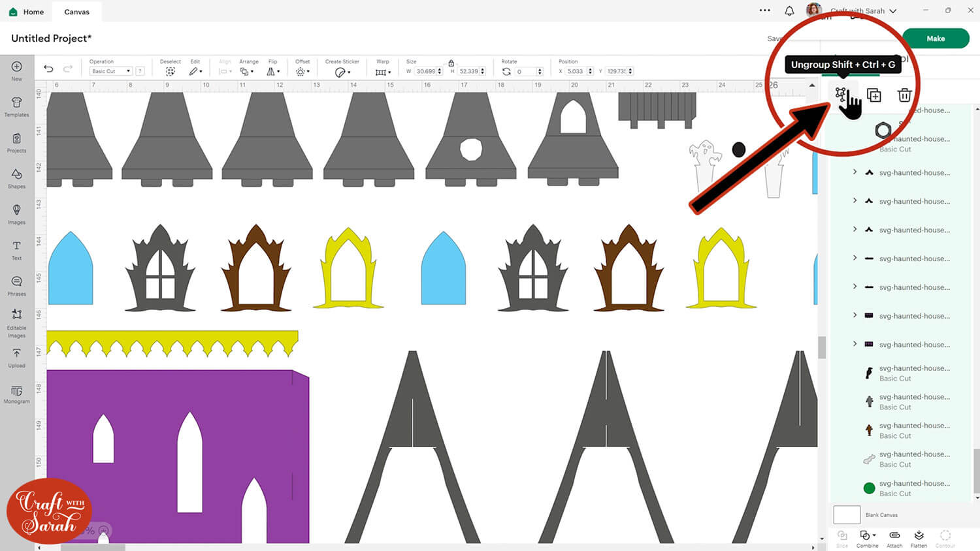Undo the last action
980x551 pixels.
pos(48,68)
